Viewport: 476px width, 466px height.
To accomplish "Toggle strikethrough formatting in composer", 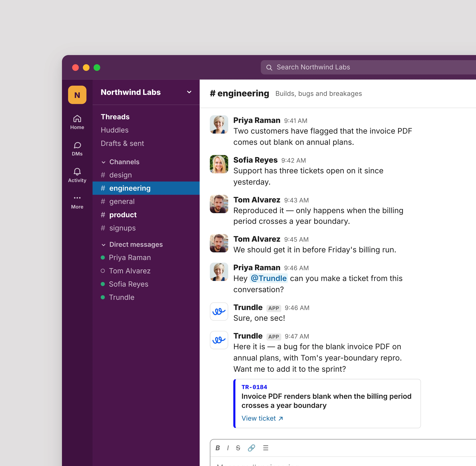I will pyautogui.click(x=238, y=448).
